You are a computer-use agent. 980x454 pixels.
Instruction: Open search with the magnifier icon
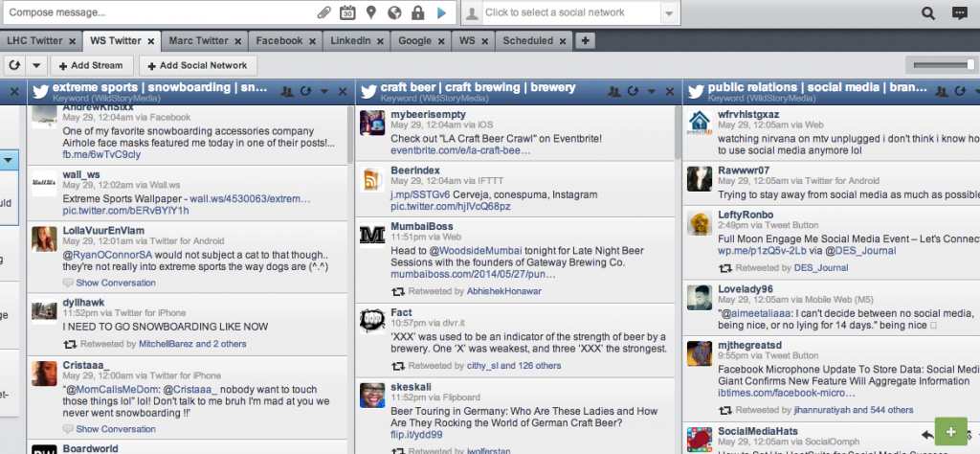[x=928, y=13]
